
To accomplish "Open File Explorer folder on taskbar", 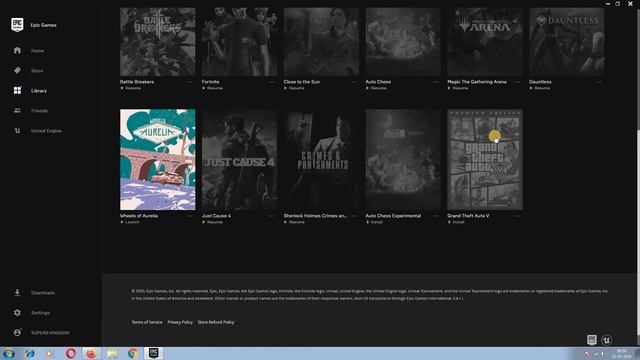I will click(112, 353).
